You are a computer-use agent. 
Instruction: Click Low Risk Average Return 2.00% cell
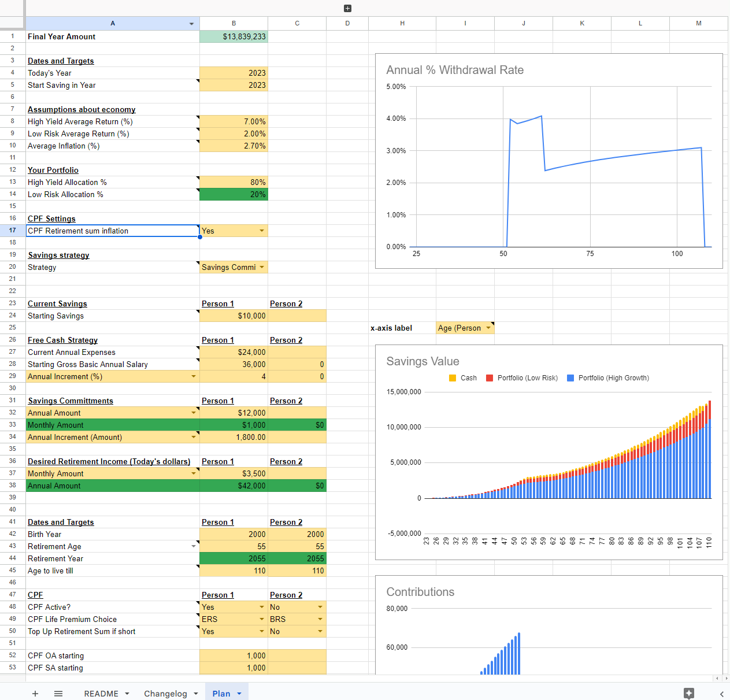pos(234,134)
